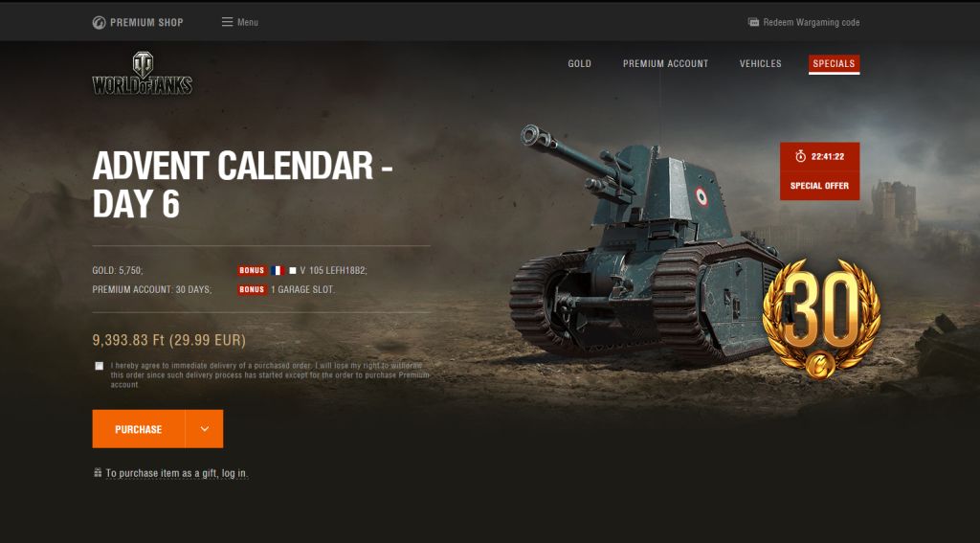Open the hamburger Menu icon

click(x=227, y=22)
